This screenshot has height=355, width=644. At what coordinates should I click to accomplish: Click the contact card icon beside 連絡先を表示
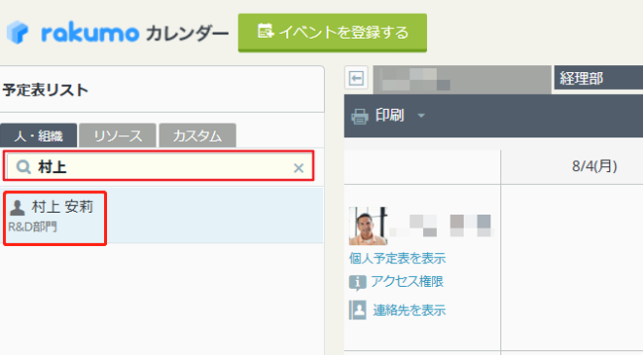pos(358,310)
